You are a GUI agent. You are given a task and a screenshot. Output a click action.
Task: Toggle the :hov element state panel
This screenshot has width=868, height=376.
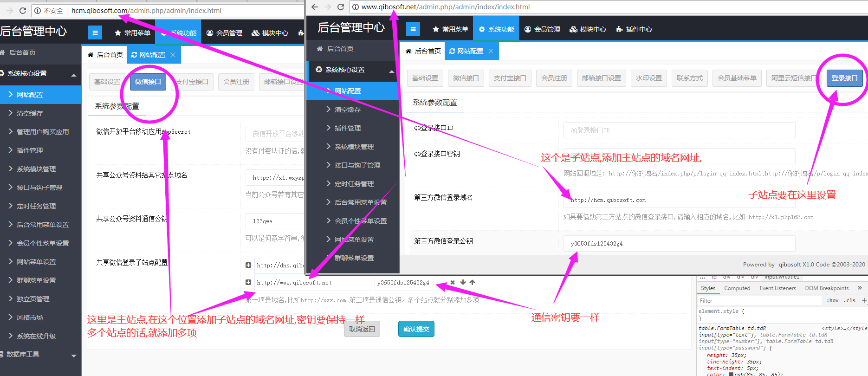click(833, 300)
